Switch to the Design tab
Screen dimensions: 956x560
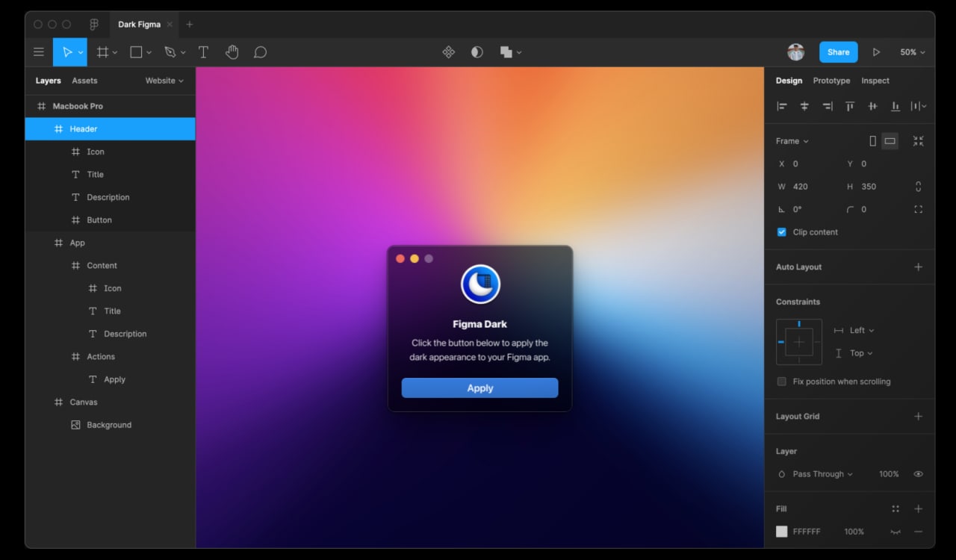789,81
